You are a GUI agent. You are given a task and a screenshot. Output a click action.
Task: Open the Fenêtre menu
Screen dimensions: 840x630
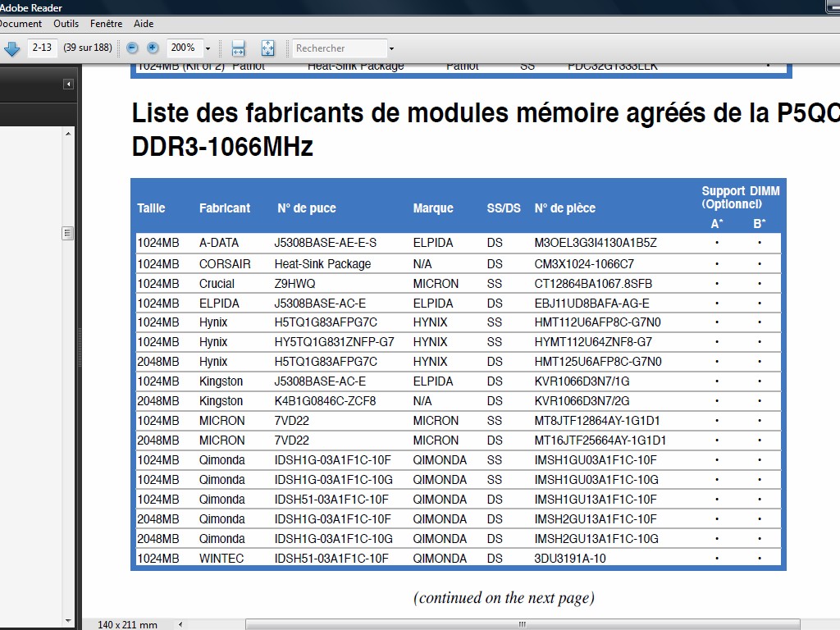click(x=106, y=24)
